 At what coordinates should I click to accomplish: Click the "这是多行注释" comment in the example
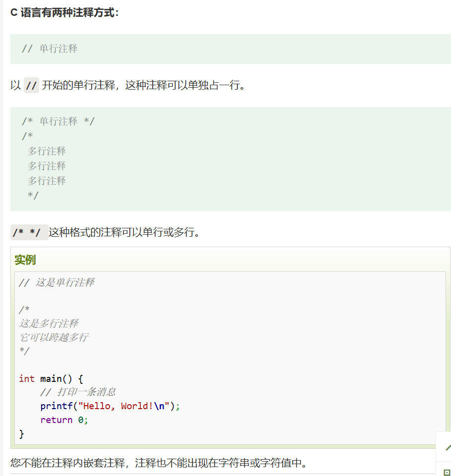(49, 323)
